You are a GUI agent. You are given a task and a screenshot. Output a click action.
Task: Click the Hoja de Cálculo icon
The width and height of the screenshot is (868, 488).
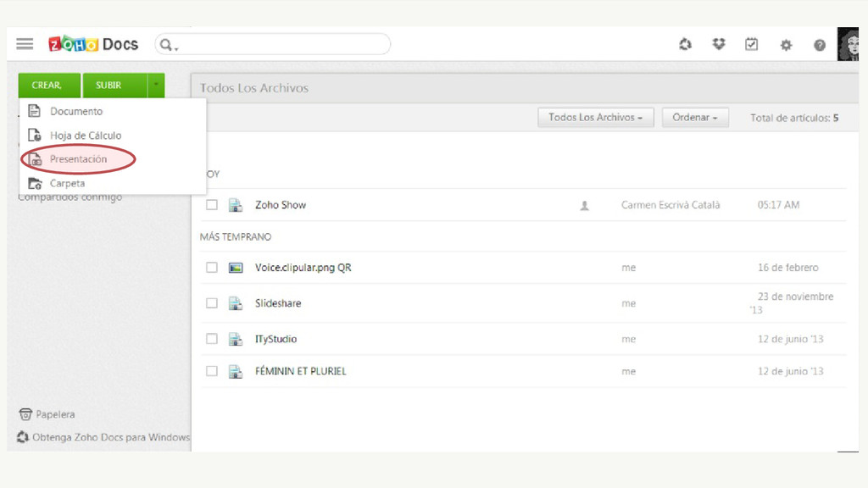tap(34, 135)
